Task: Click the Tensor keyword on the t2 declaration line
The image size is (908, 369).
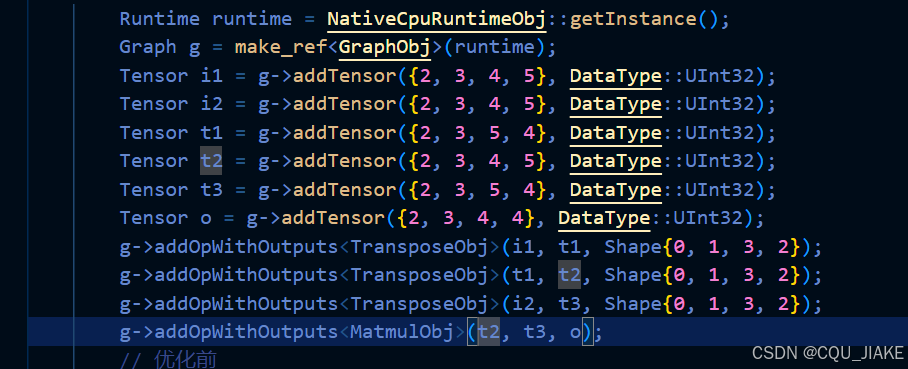Action: coord(154,161)
